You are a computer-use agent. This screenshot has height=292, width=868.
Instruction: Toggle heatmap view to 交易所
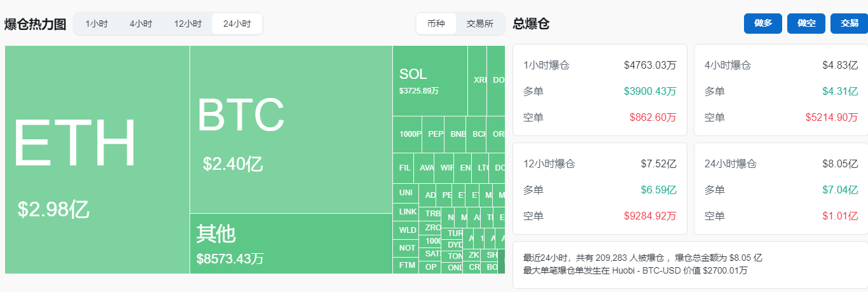(479, 24)
